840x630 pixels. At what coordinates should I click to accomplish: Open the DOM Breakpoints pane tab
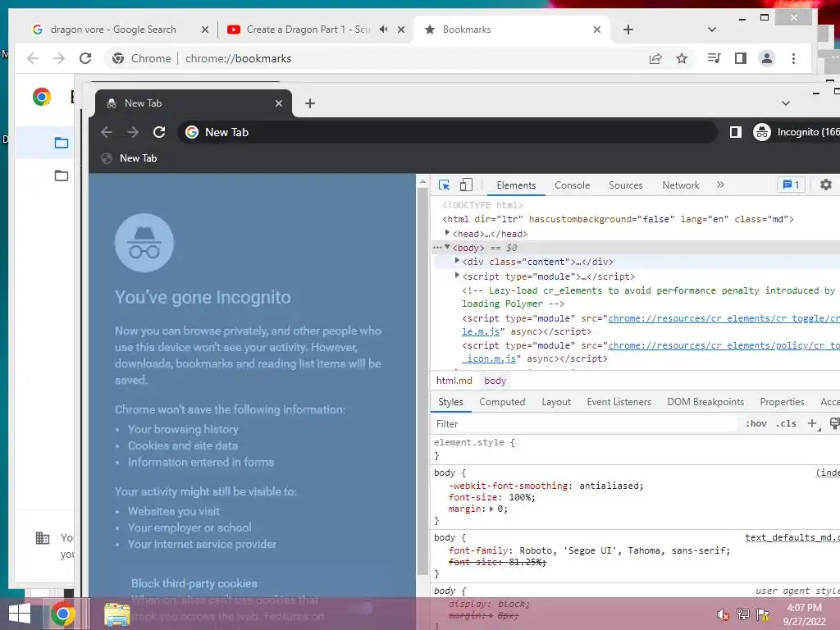705,402
